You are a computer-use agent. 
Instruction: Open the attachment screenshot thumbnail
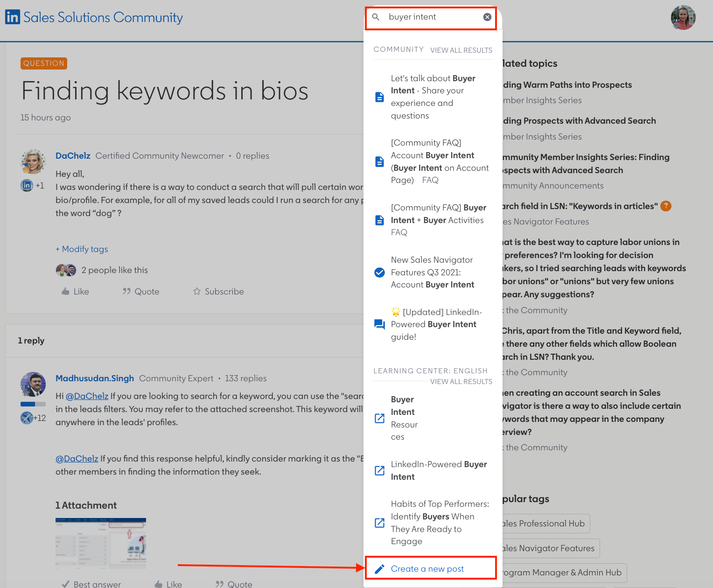tap(101, 543)
